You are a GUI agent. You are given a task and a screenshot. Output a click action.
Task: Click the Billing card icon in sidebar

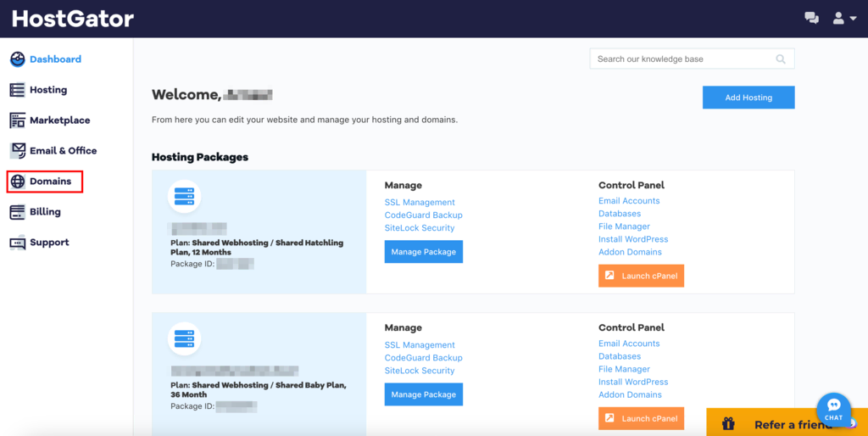18,211
